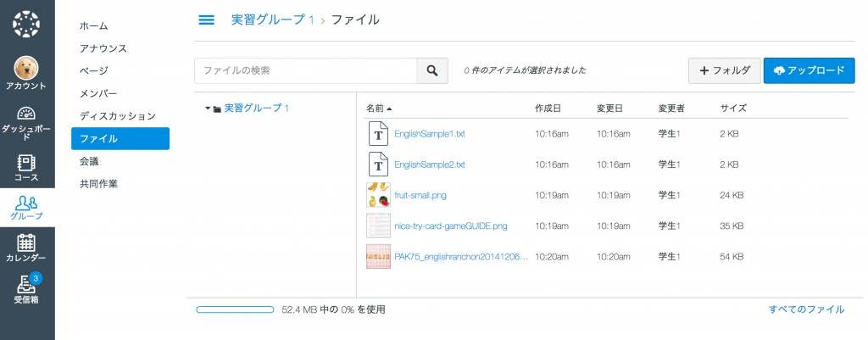Screen dimensions: 868x340
Task: Sort files by 変更日 column
Action: click(x=610, y=109)
